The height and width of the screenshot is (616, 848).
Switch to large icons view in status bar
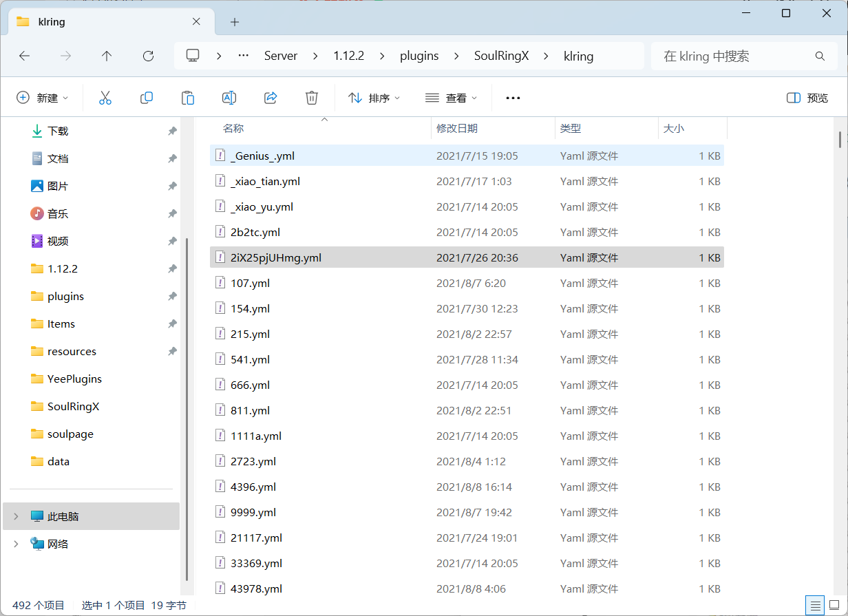[834, 606]
